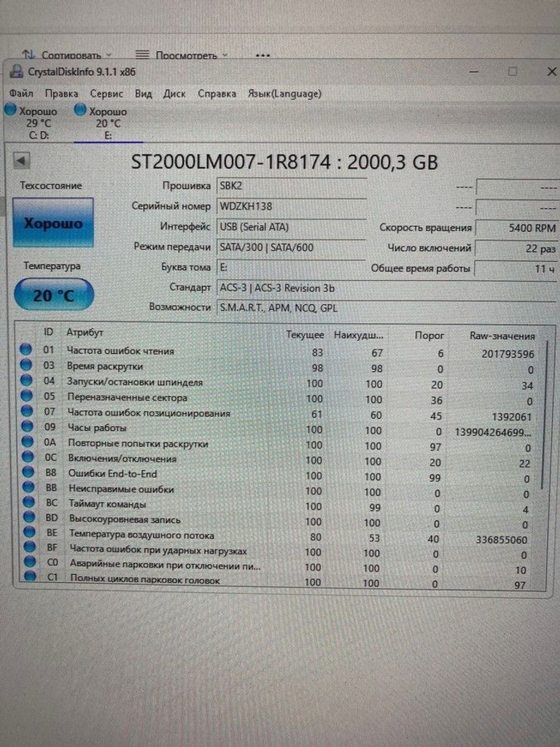Open the Вид menu
Image resolution: width=560 pixels, height=747 pixels.
[x=144, y=93]
